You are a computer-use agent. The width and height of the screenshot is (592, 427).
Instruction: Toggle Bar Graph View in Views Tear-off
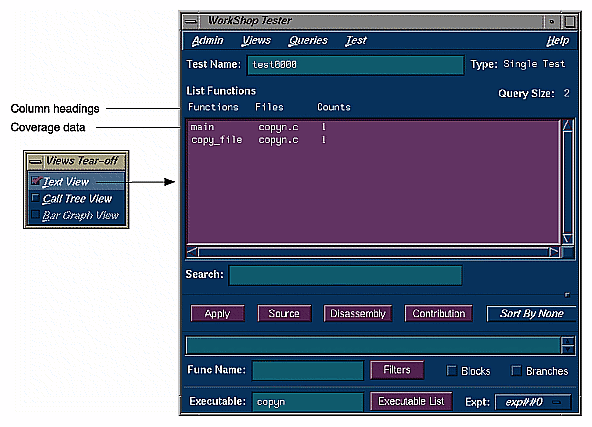pyautogui.click(x=77, y=215)
